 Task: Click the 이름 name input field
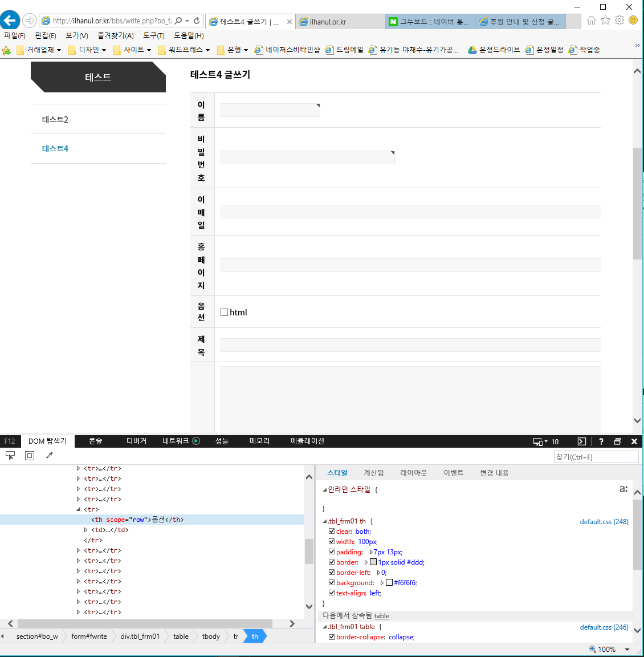[x=270, y=110]
